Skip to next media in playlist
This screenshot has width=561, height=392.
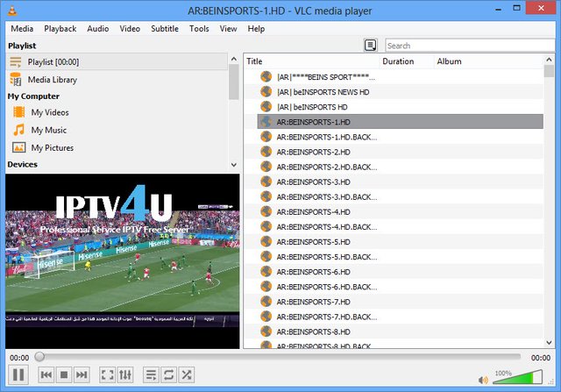coord(82,374)
